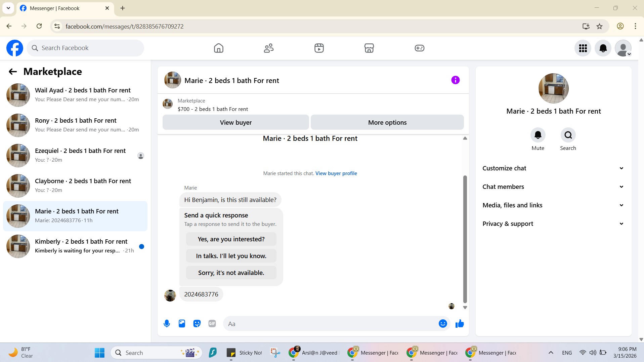644x362 pixels.
Task: Open Sticky Notes from taskbar
Action: (x=245, y=353)
